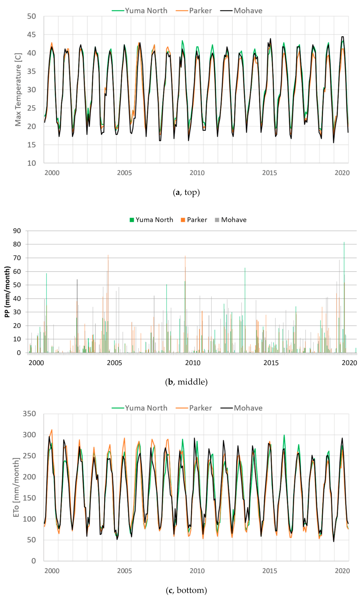
Task: Click the green Yuma North square in precipitation legend
Action: (x=132, y=220)
